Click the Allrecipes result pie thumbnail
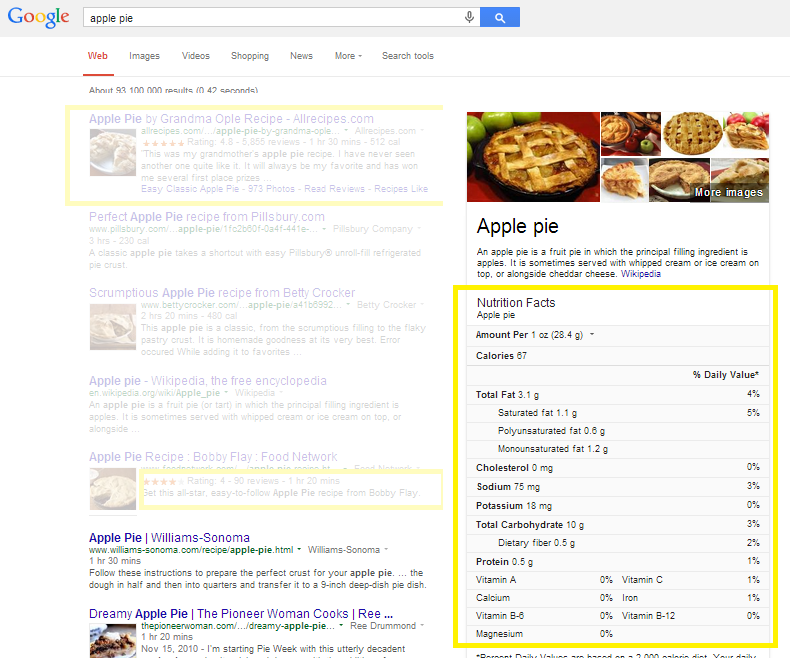 point(114,154)
